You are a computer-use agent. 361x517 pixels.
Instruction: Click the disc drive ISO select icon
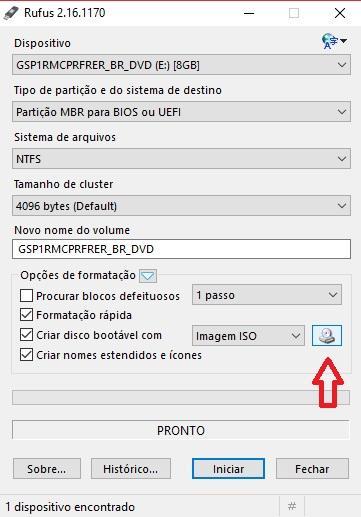(327, 335)
